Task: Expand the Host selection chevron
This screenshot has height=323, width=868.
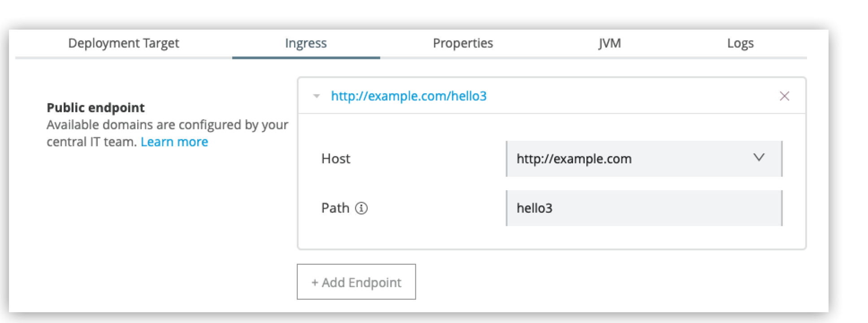Action: click(x=758, y=158)
